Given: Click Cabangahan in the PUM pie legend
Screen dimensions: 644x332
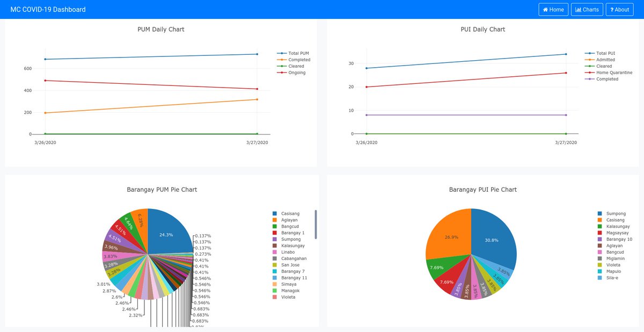Looking at the screenshot, I should 294,258.
